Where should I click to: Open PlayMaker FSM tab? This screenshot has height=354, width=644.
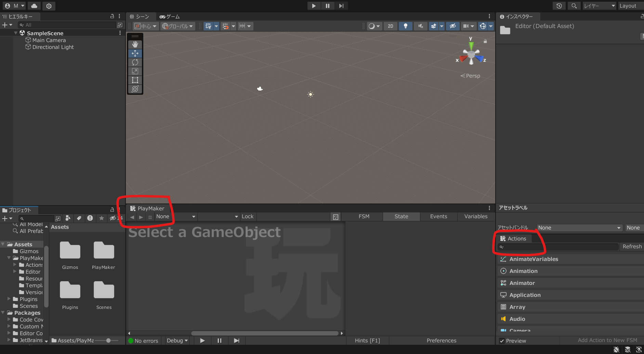coord(364,217)
